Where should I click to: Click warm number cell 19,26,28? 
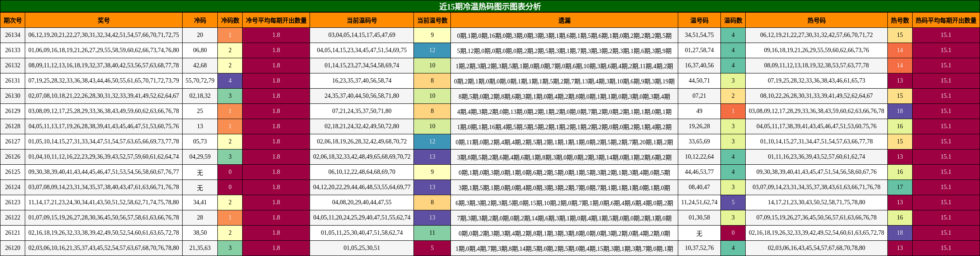click(699, 126)
